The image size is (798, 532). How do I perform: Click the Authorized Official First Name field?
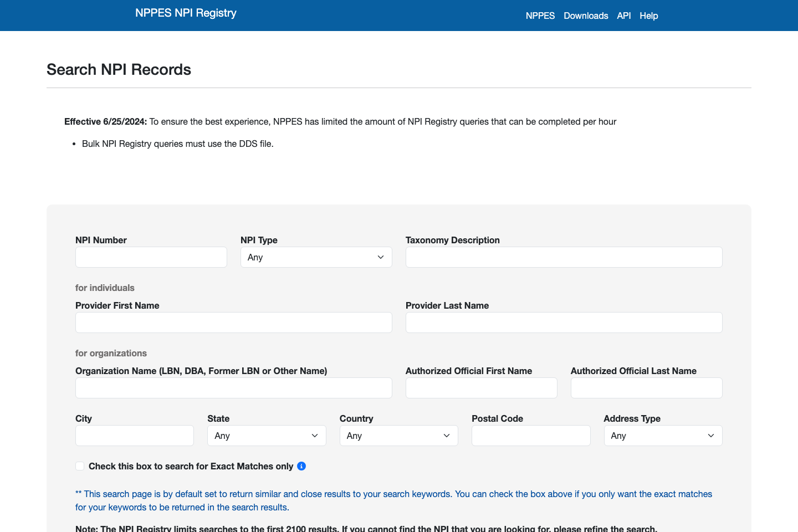point(481,388)
